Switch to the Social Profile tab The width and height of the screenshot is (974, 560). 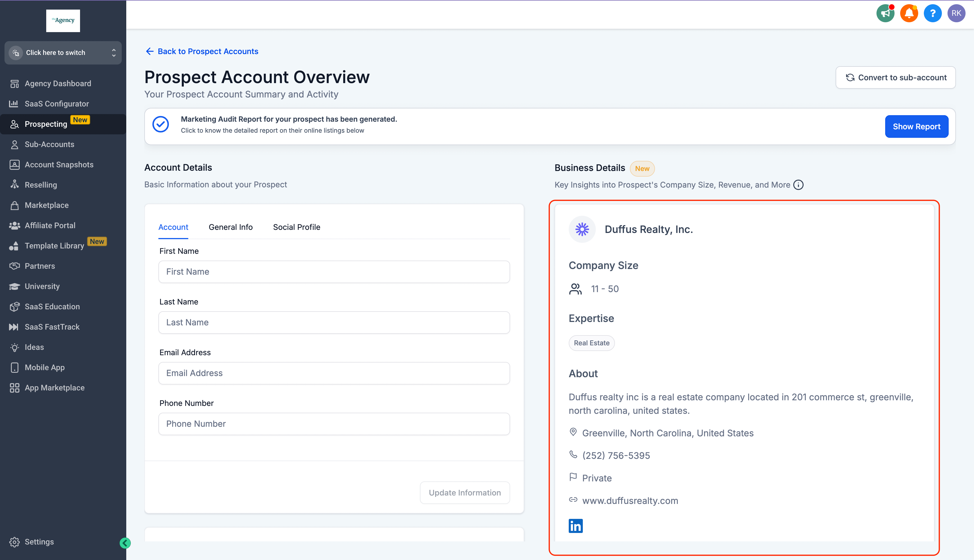(296, 227)
